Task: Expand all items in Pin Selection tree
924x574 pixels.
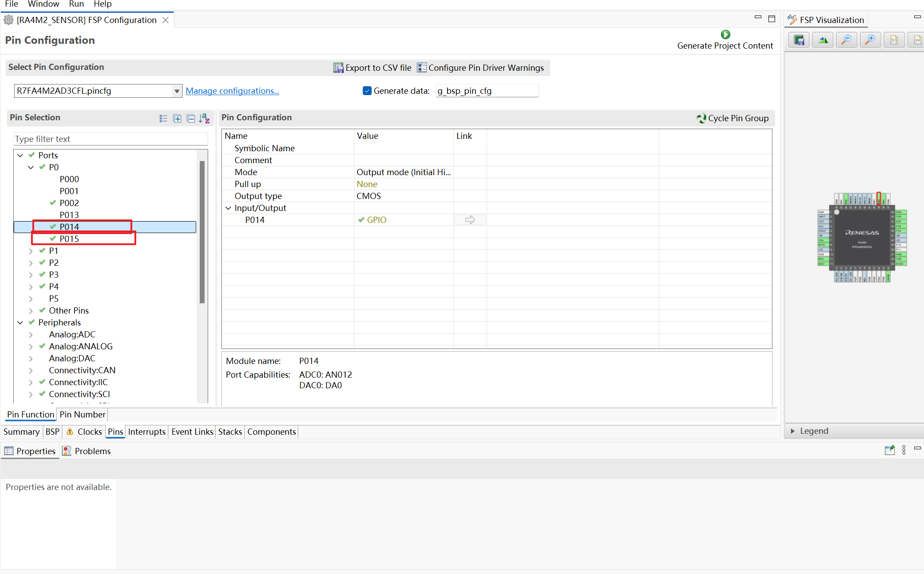Action: point(177,119)
